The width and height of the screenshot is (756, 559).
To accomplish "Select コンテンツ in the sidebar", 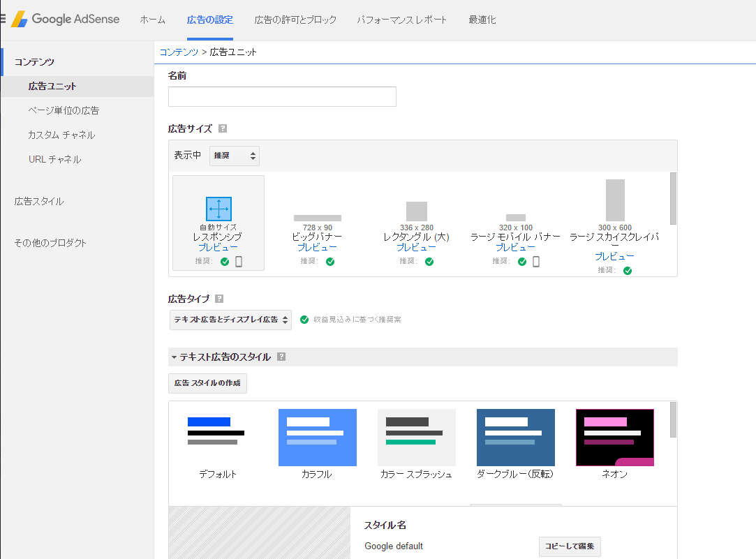I will click(x=34, y=62).
